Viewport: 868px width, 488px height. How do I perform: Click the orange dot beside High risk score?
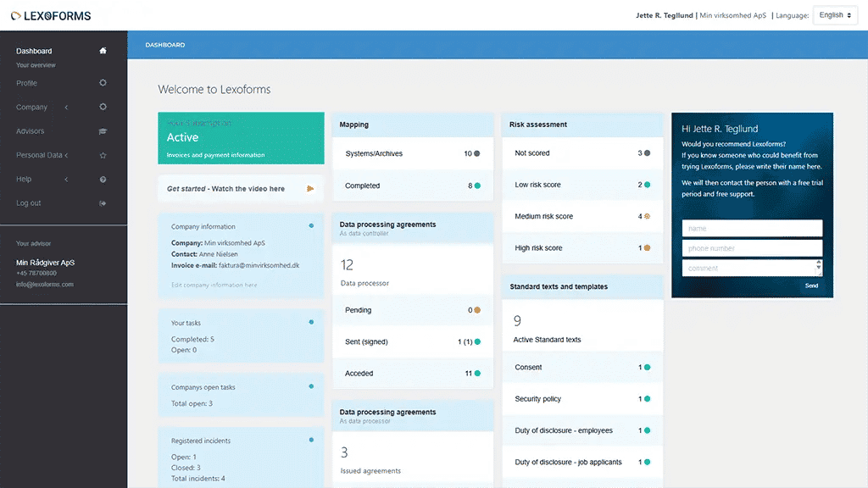647,248
